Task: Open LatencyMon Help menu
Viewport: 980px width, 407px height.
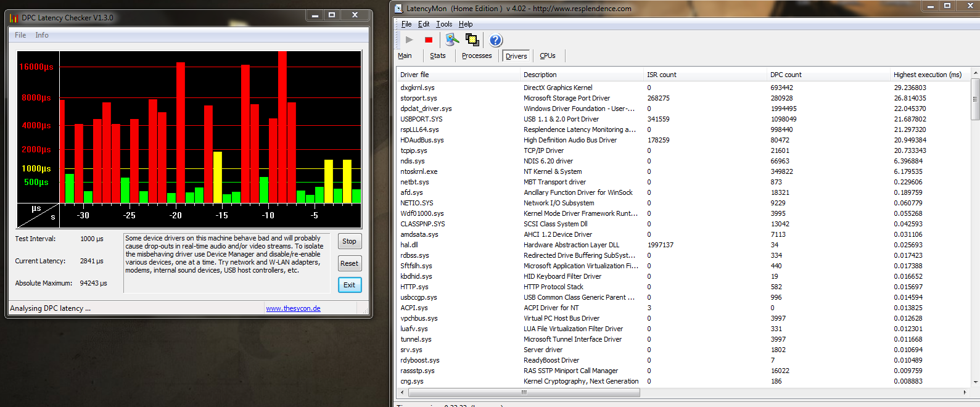Action: [x=466, y=24]
